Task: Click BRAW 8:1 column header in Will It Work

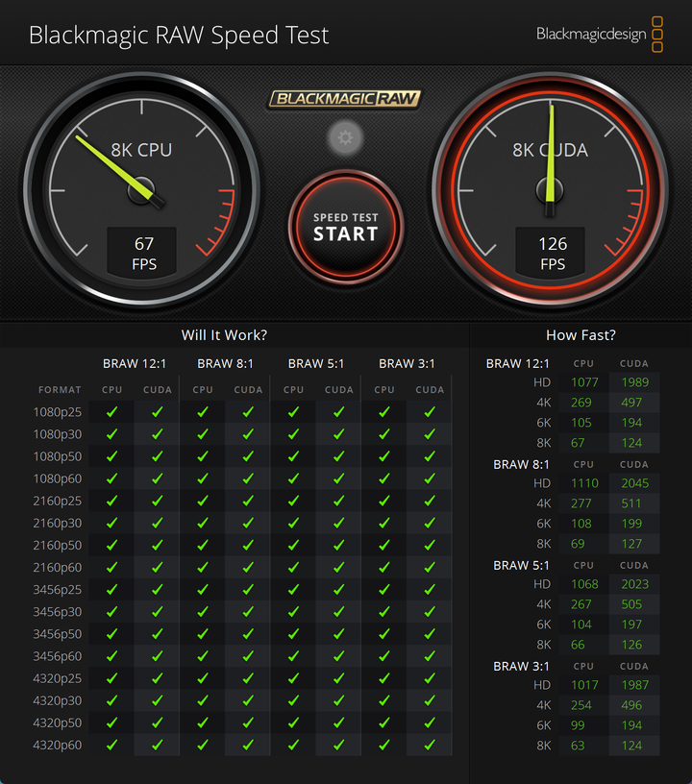Action: (225, 364)
